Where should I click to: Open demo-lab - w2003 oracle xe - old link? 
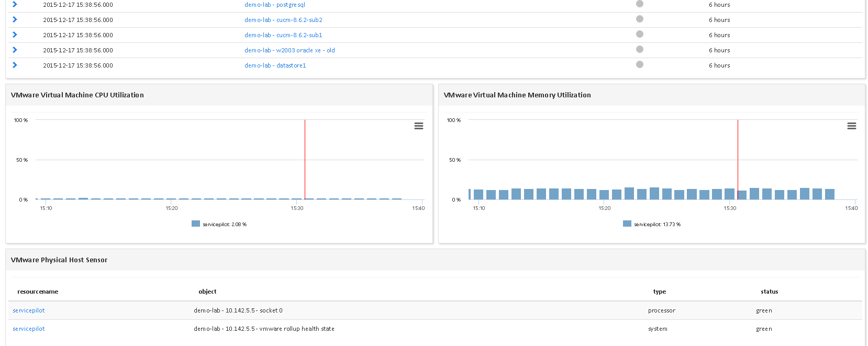[x=290, y=50]
